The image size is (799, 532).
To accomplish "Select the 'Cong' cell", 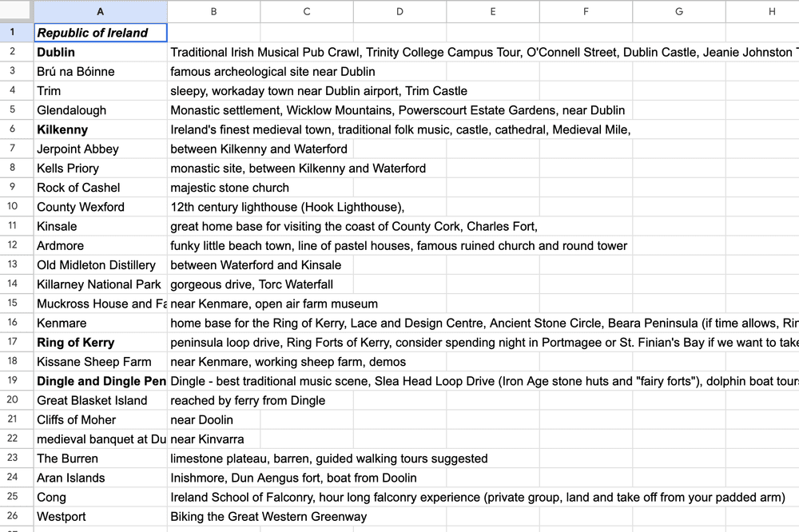I will 101,498.
